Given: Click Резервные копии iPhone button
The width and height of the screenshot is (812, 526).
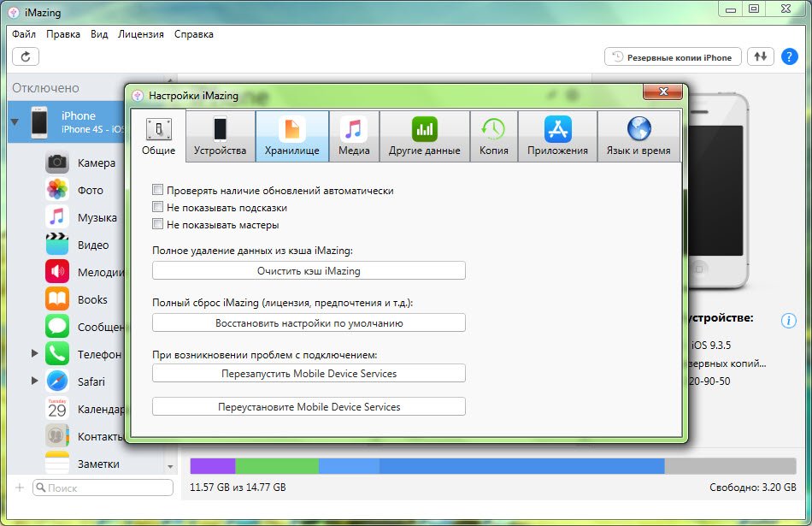Looking at the screenshot, I should [673, 57].
